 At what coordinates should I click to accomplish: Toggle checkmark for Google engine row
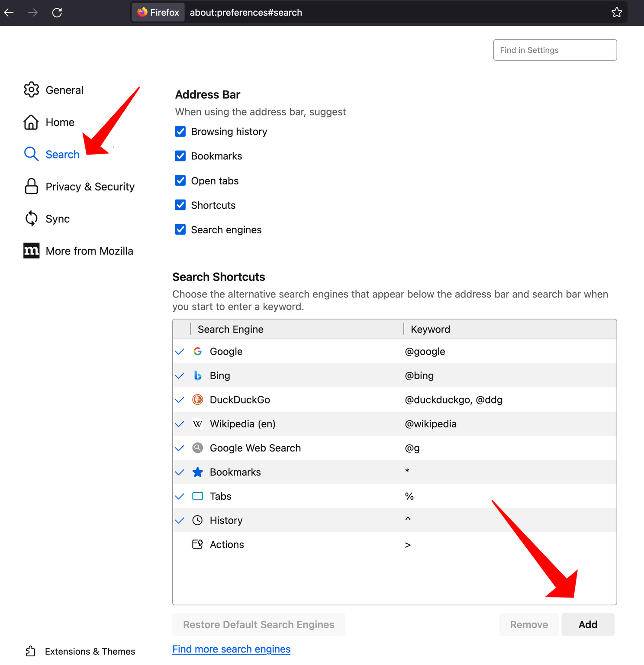[x=180, y=352]
